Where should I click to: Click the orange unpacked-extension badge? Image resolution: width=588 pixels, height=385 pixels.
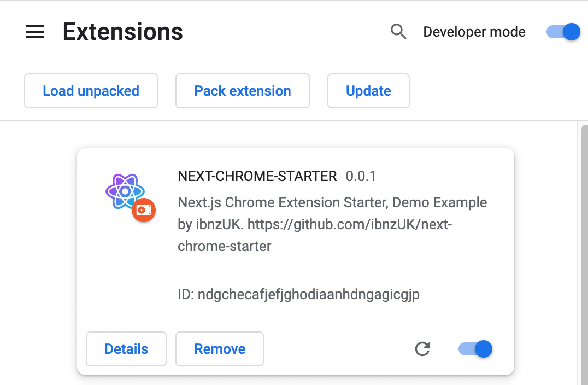pyautogui.click(x=144, y=210)
